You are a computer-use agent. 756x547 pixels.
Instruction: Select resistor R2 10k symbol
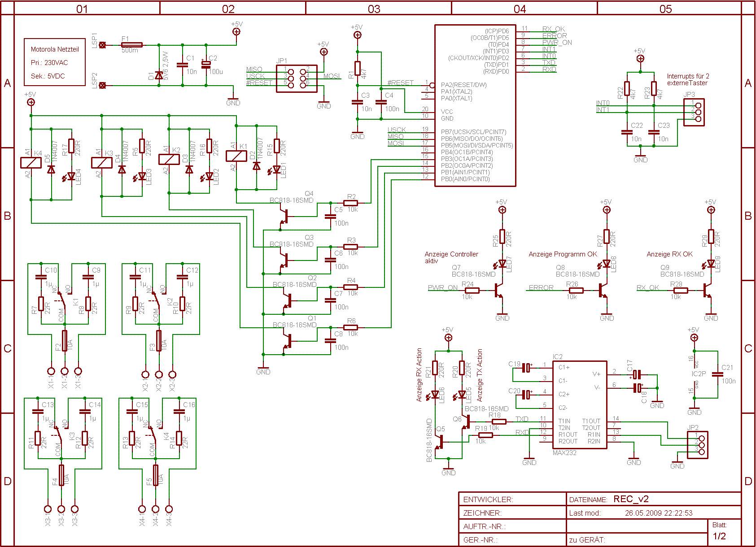click(350, 203)
